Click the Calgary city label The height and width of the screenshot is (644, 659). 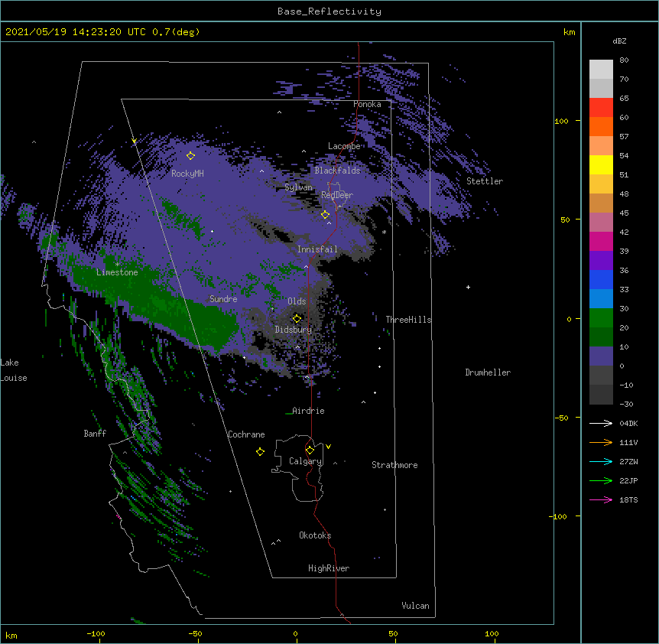pyautogui.click(x=305, y=461)
